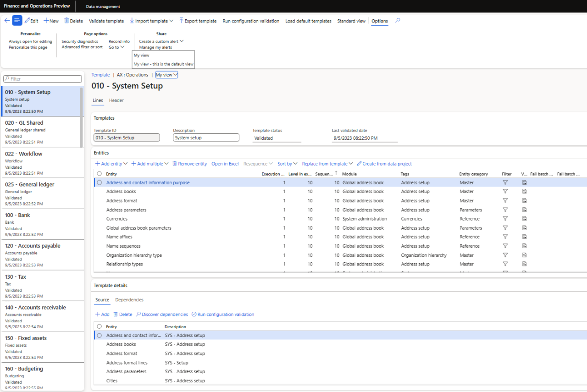This screenshot has height=392, width=587.
Task: Click the Delete trash icon in toolbar
Action: (66, 21)
